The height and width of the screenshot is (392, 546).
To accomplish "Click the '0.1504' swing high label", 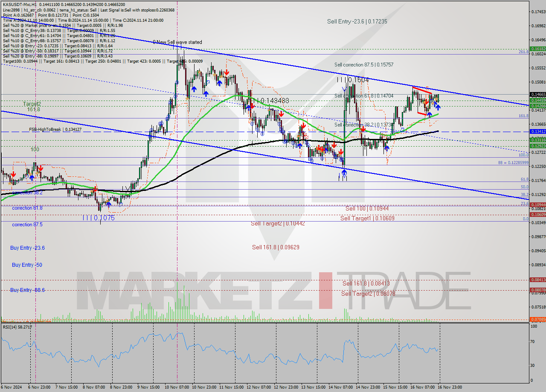I will (x=357, y=80).
